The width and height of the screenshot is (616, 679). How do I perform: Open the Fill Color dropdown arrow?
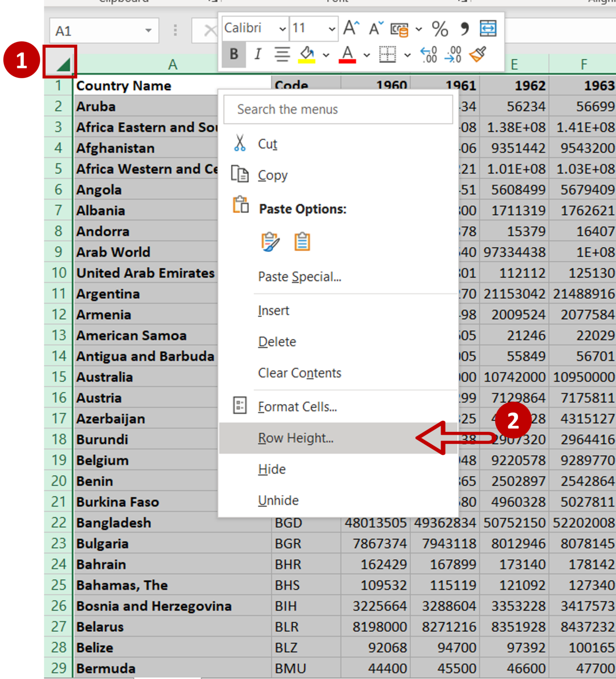[x=326, y=55]
